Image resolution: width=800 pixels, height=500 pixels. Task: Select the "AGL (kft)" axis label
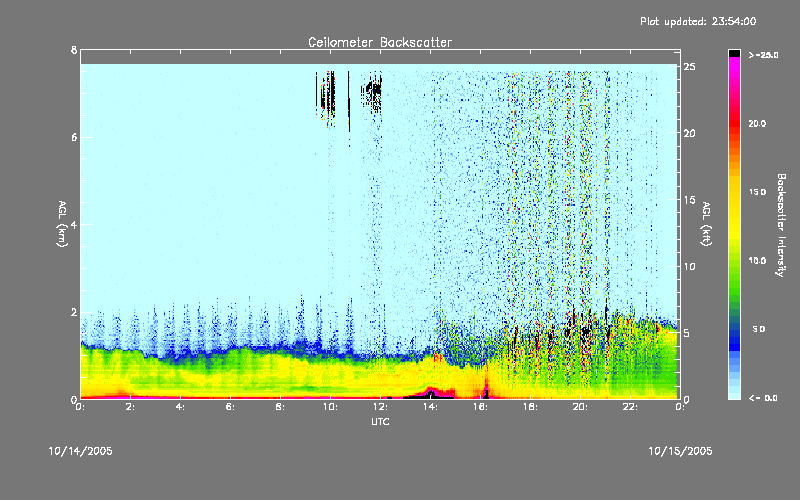706,224
